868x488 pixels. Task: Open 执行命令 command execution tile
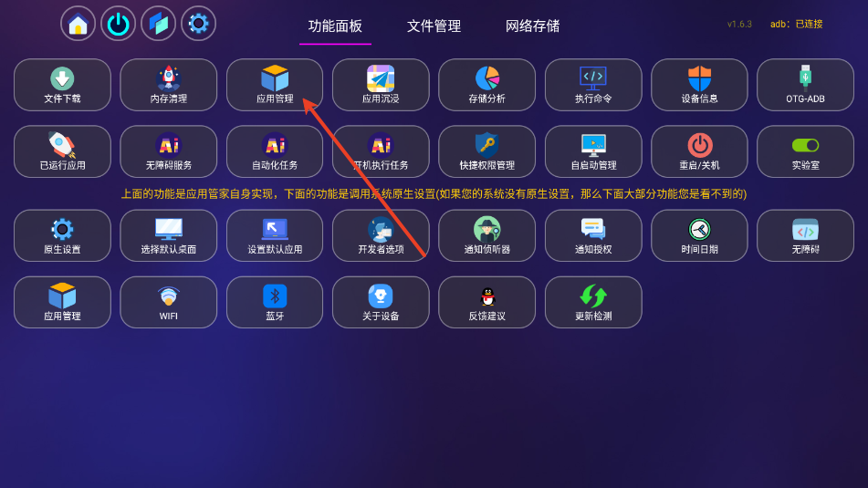click(593, 85)
